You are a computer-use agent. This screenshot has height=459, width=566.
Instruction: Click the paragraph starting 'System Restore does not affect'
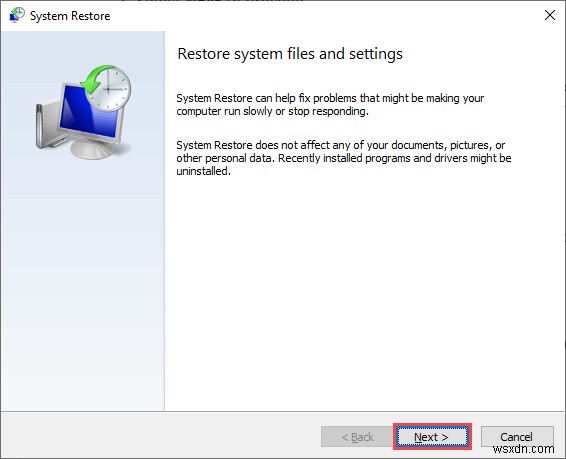(x=344, y=158)
